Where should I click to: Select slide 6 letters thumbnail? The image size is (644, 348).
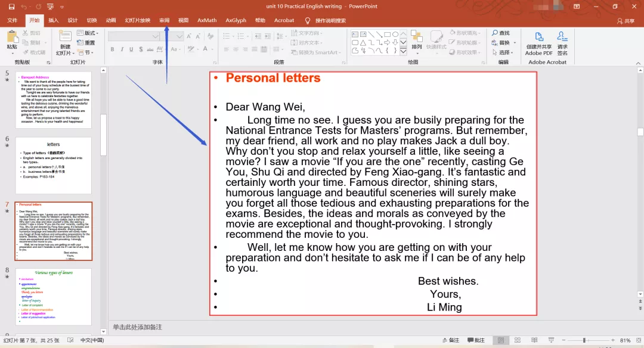pyautogui.click(x=54, y=166)
